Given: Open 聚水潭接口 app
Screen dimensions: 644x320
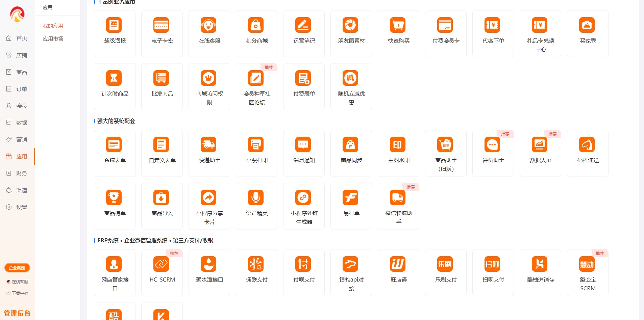Looking at the screenshot, I should pyautogui.click(x=209, y=273).
